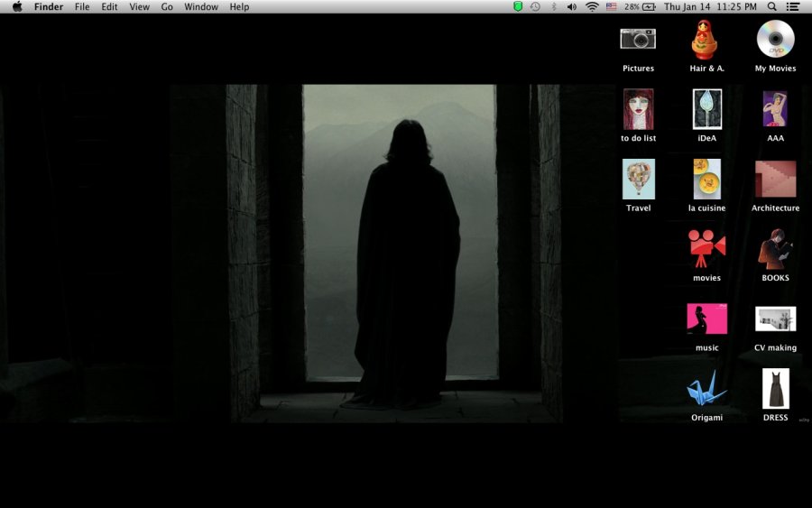Open the File menu

(82, 6)
